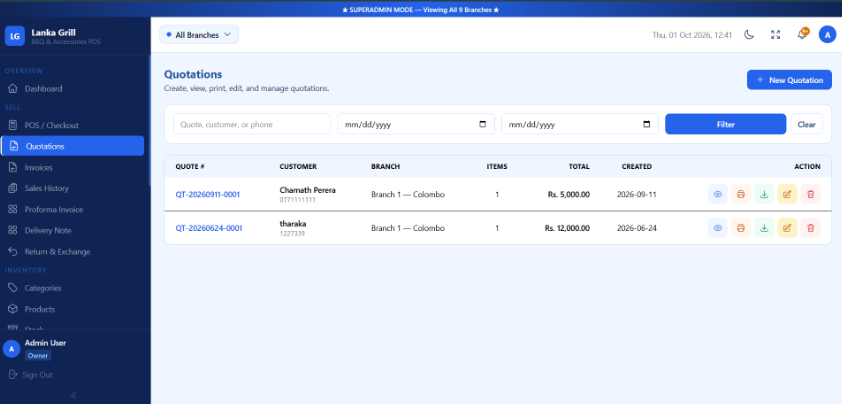Screen dimensions: 842x404
Task: Click the date Thu, 01 Oct 2026, 12:41
Action: pyautogui.click(x=692, y=35)
